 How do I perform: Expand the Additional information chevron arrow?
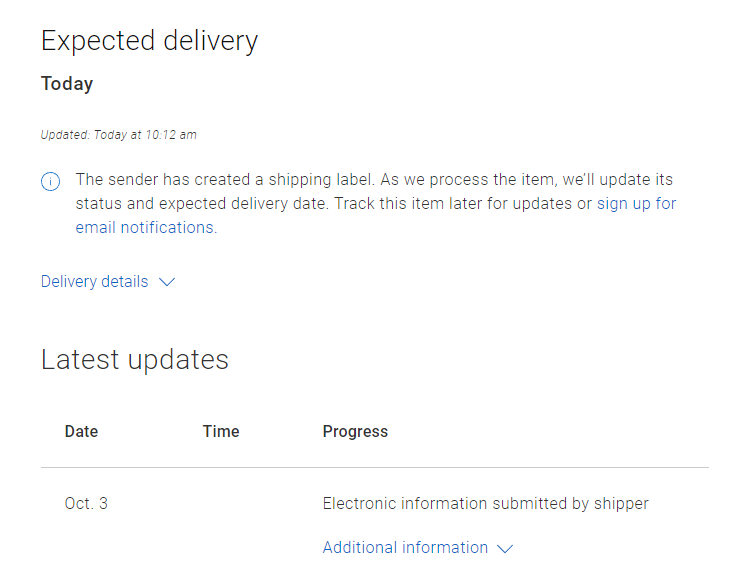[505, 548]
